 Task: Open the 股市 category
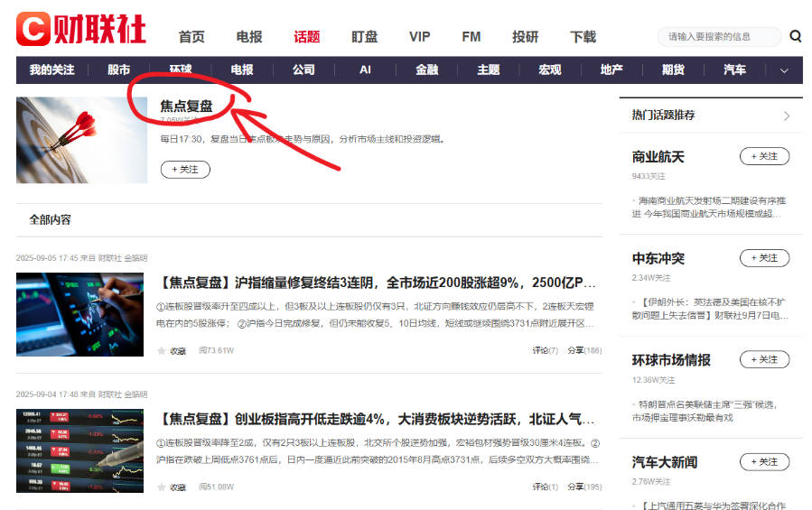118,70
